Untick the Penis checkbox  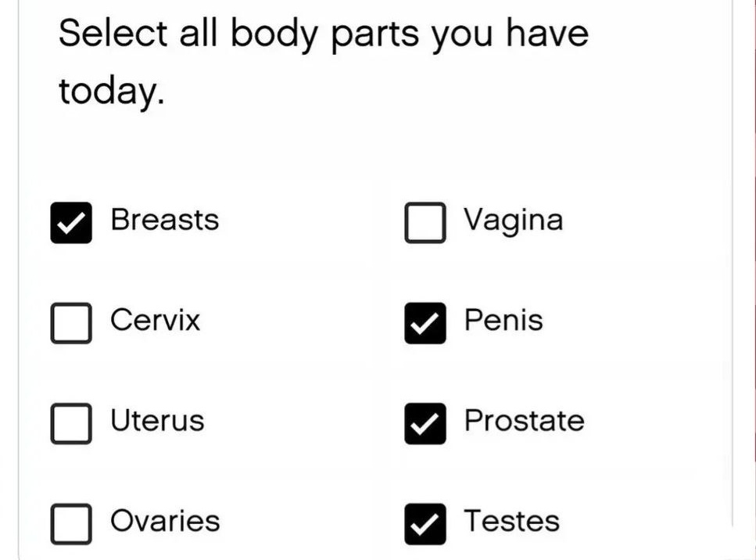pos(425,323)
